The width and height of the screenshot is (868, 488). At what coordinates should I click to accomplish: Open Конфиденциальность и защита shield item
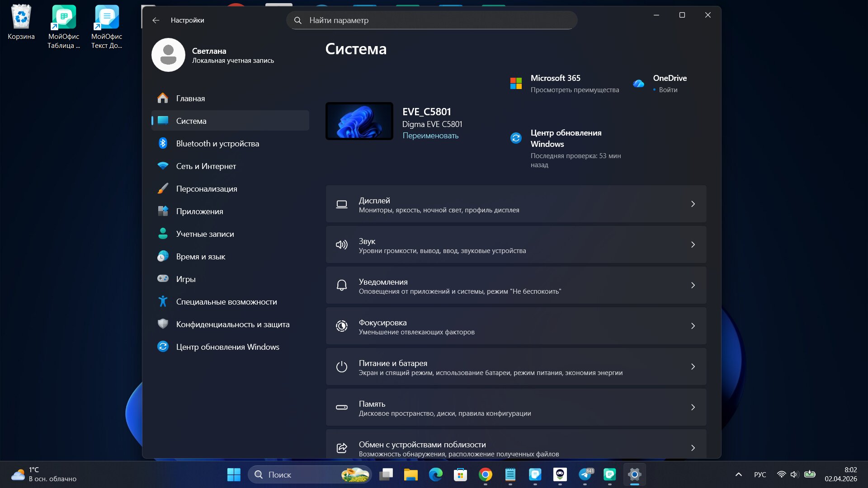(163, 324)
